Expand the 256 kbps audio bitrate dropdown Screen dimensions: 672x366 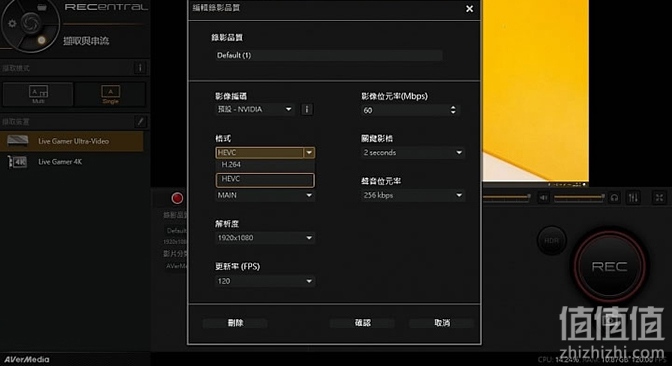coord(412,195)
